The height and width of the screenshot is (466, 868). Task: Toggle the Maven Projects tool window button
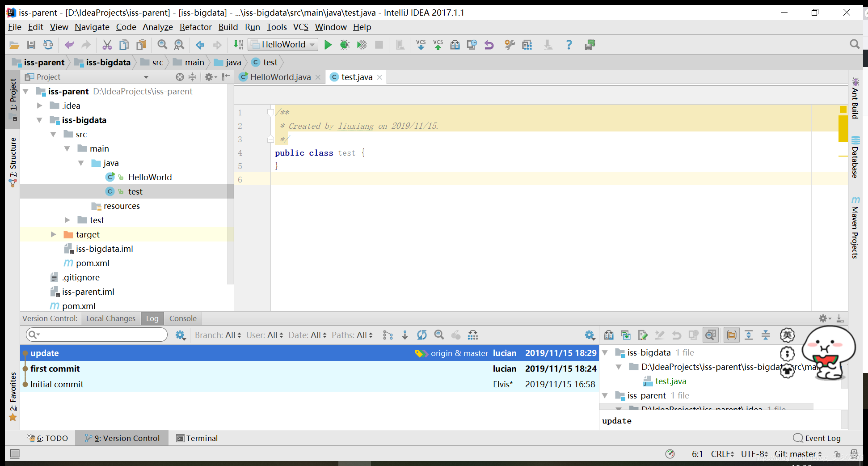click(855, 227)
